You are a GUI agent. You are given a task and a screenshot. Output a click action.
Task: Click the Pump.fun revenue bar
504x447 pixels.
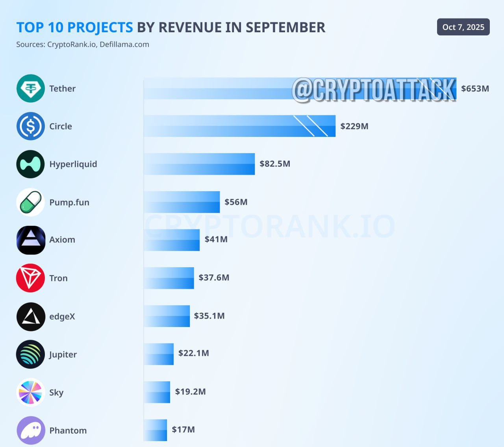[182, 202]
